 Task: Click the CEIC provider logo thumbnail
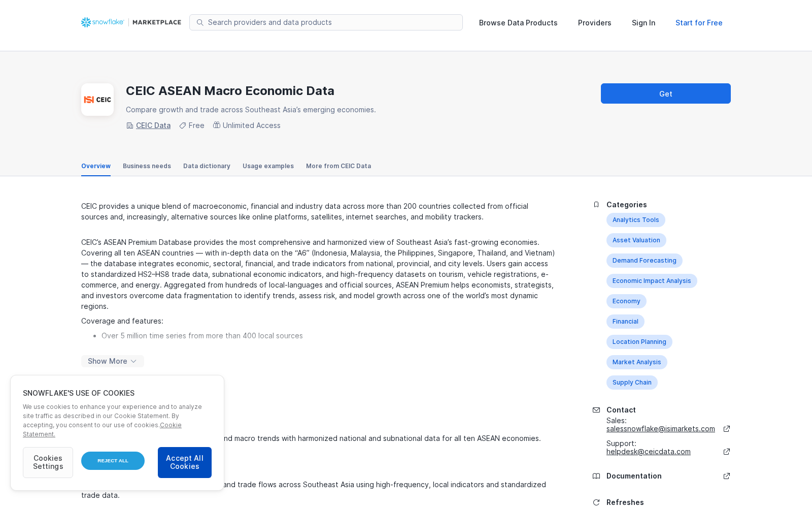tap(97, 100)
